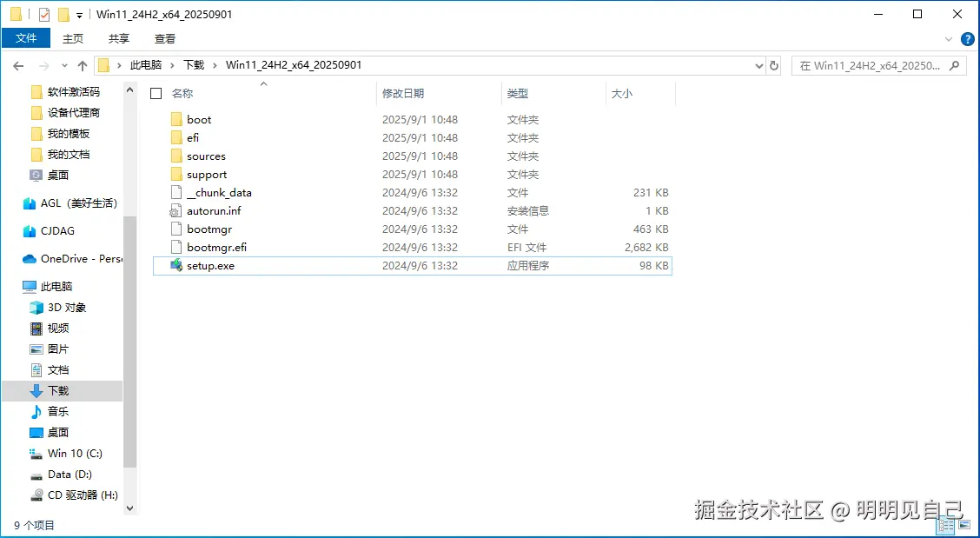Screen dimensions: 980x538
Task: Open 我的文档 folder in sidebar
Action: click(60, 154)
